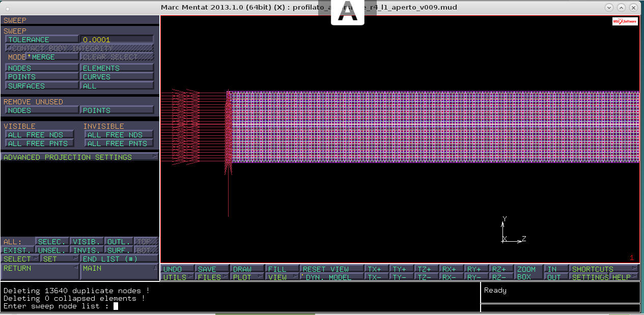Viewport: 644px width, 315px height.
Task: Click RESET VIEW
Action: [x=332, y=269]
